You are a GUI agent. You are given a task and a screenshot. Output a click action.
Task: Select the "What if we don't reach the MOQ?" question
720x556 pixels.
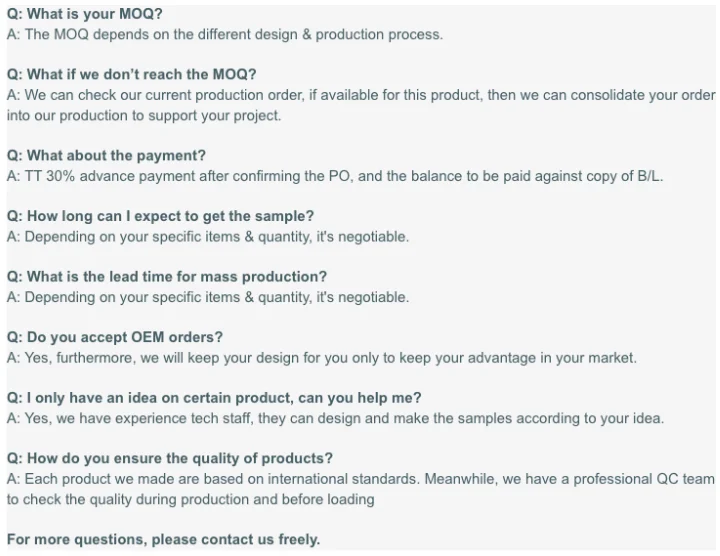pos(131,75)
